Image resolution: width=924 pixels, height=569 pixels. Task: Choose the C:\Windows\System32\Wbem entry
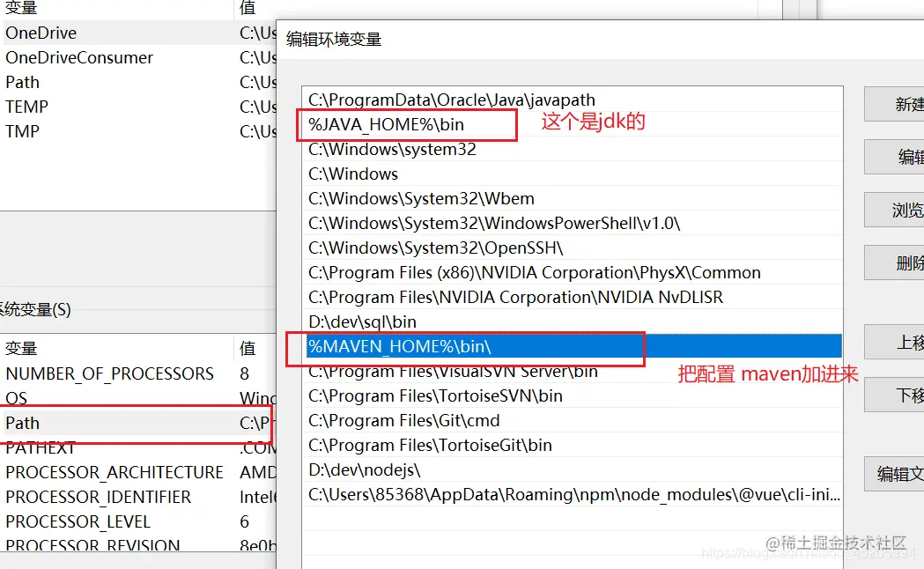coord(573,198)
